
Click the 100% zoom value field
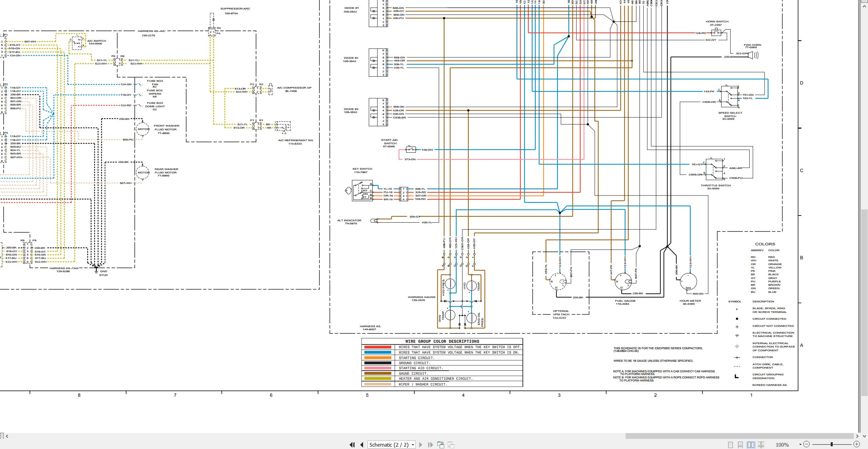[782, 445]
